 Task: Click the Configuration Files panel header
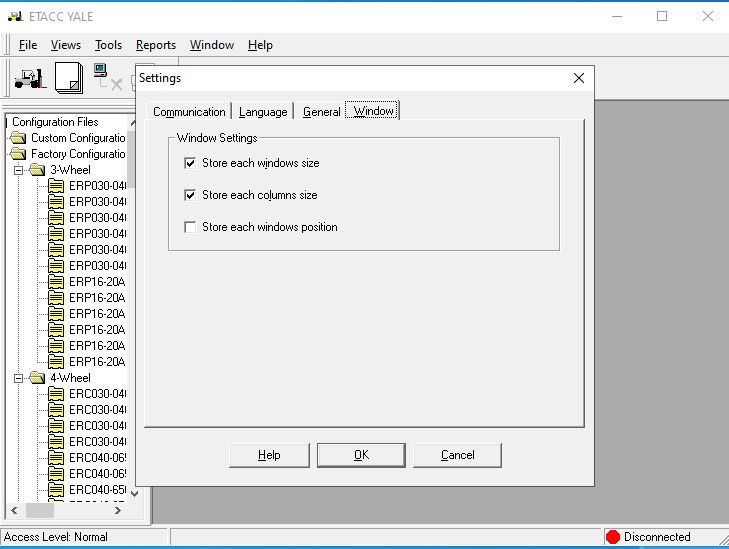pos(55,122)
